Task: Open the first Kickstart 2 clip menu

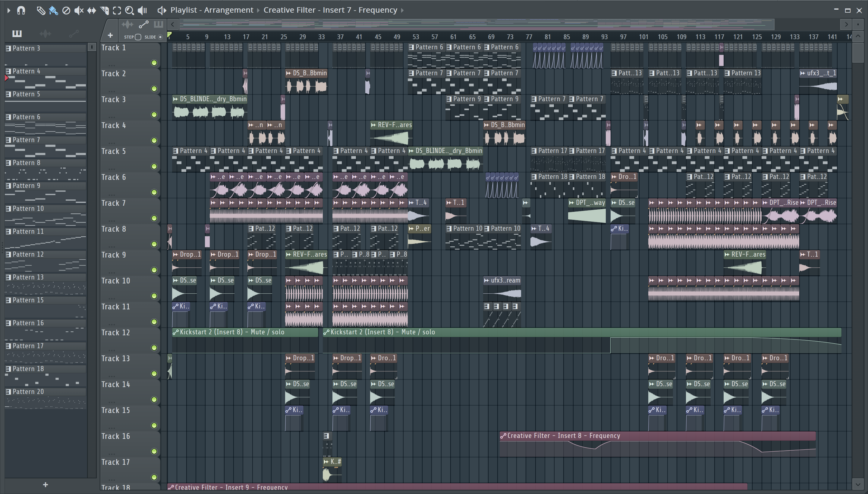Action: pos(175,333)
